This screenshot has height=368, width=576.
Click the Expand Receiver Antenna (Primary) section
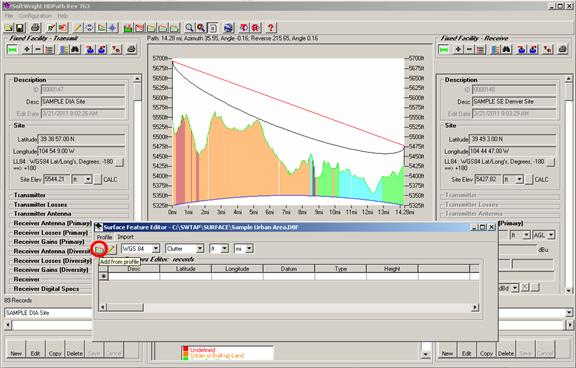point(53,223)
